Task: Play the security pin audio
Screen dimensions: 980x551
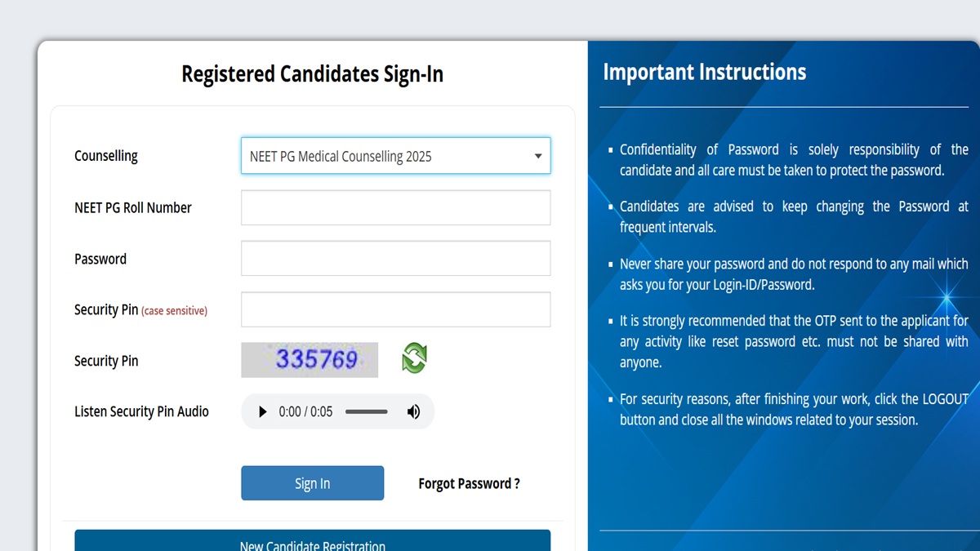Action: click(262, 412)
